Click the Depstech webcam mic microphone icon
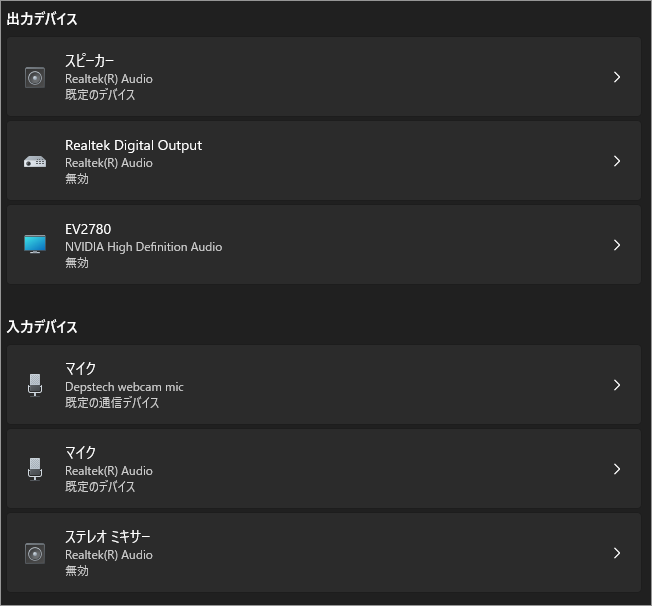 point(35,385)
